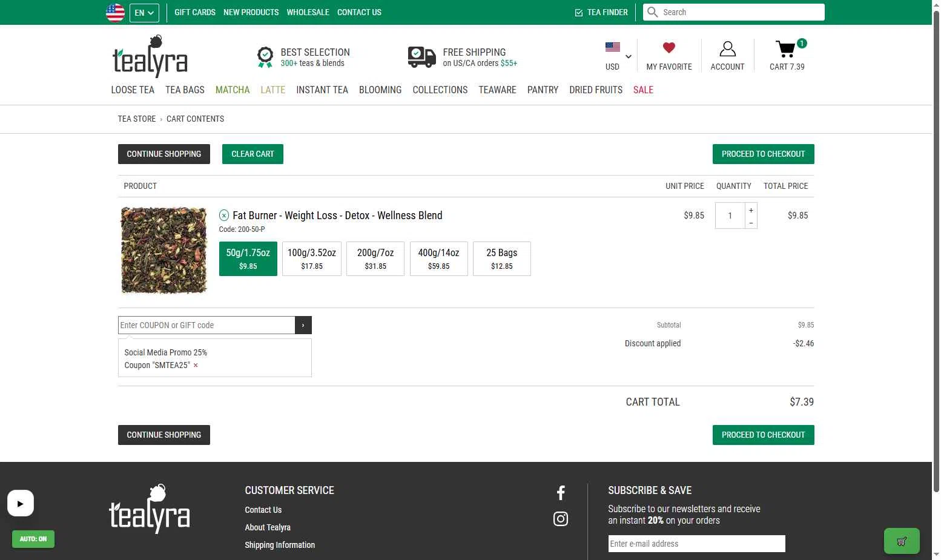941x560 pixels.
Task: Open the Sale menu item
Action: click(x=643, y=90)
